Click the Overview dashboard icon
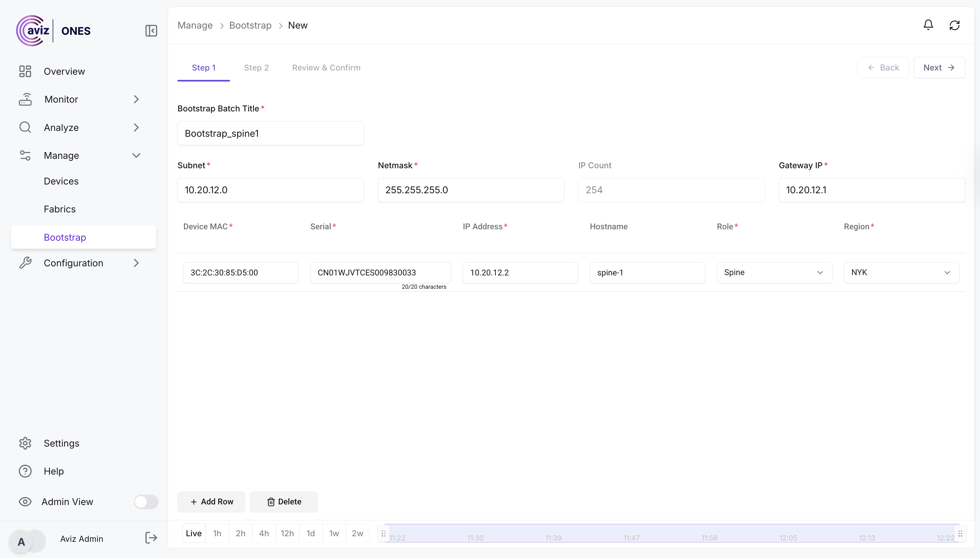 [x=25, y=71]
